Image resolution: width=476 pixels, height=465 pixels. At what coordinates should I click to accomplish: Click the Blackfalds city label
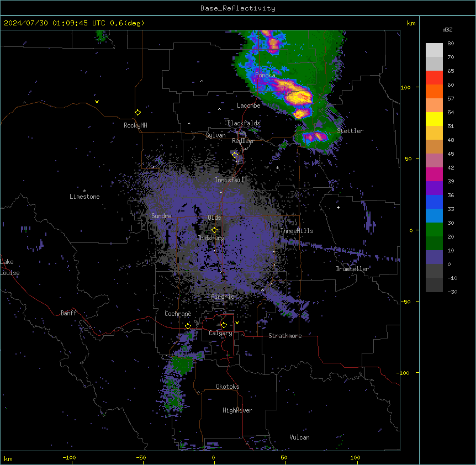click(244, 123)
